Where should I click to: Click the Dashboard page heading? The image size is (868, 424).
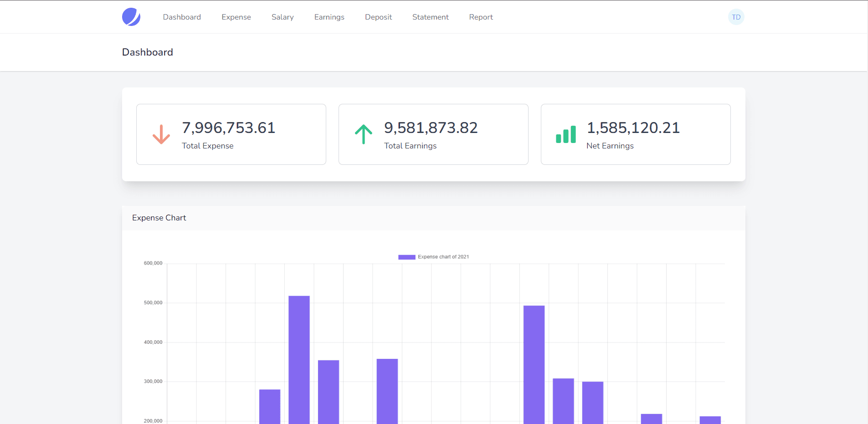pos(147,52)
